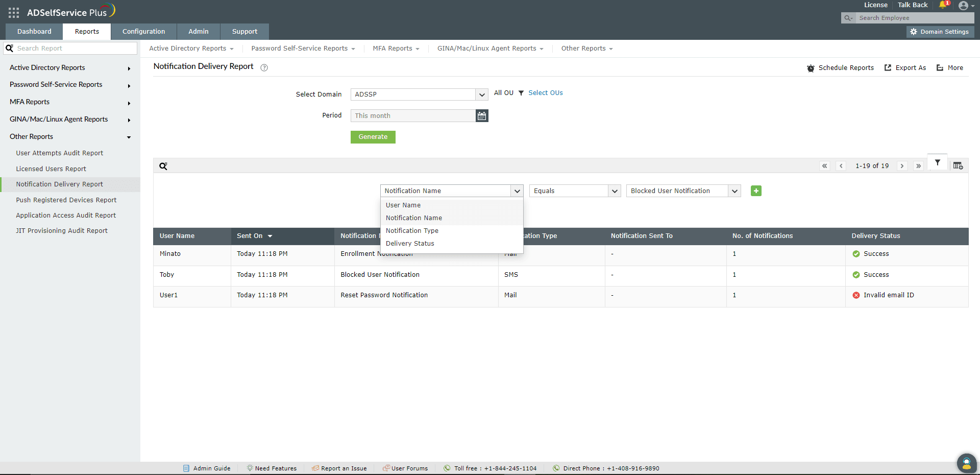Click the search icon in the report grid

(163, 166)
